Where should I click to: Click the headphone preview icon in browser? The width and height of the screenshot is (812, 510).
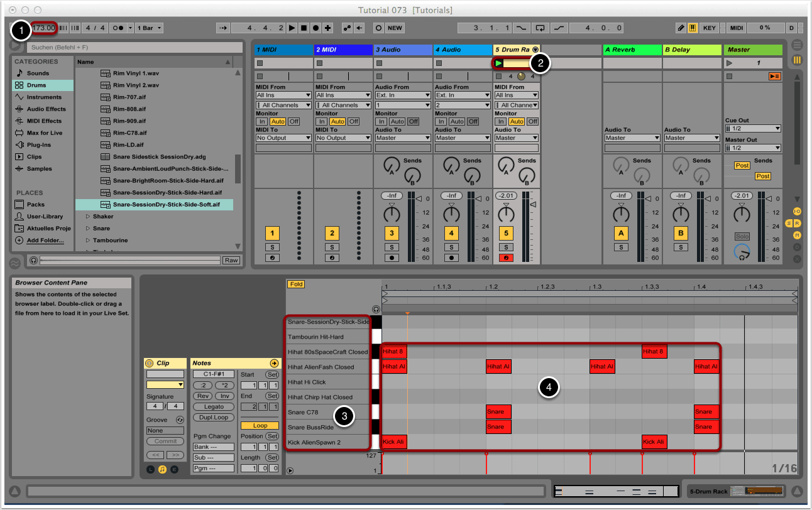pyautogui.click(x=33, y=260)
